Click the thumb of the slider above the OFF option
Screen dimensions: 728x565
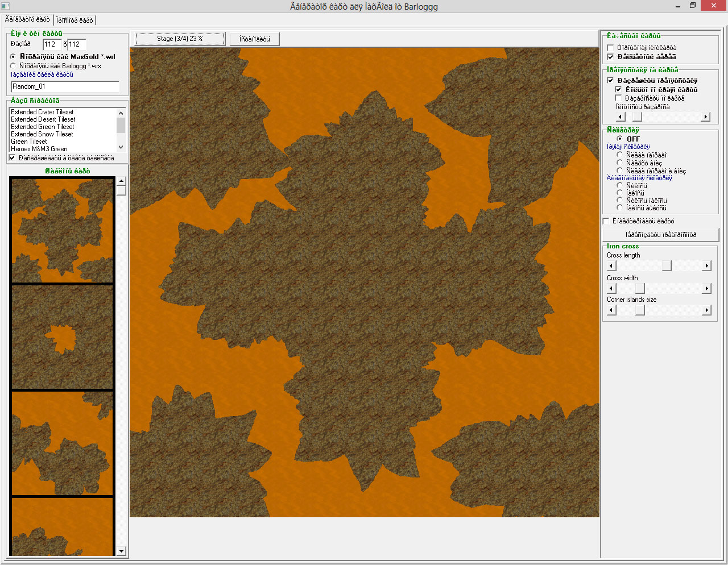637,117
